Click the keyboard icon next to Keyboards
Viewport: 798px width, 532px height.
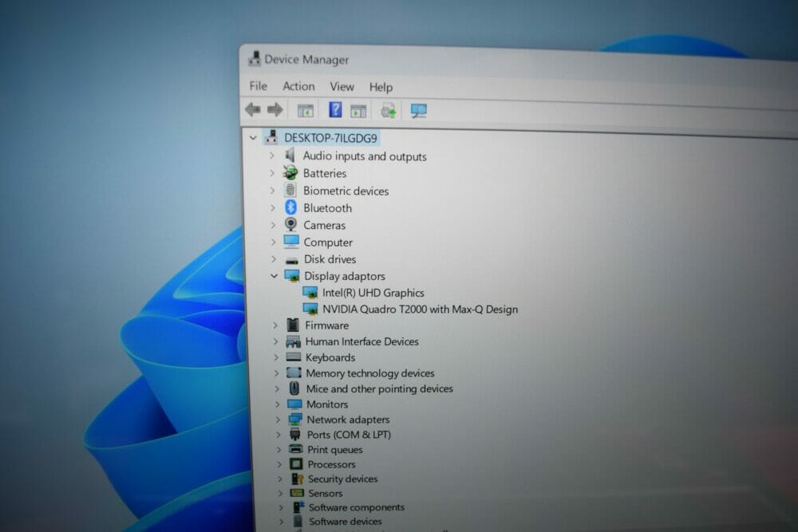294,357
